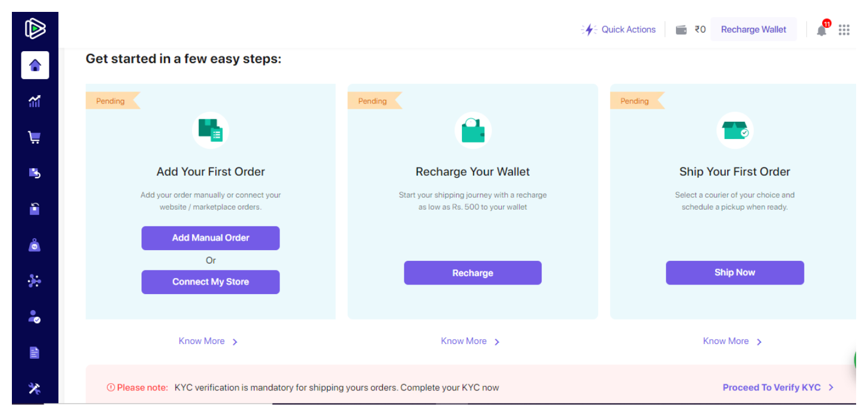Click the Add Your First Order heading

tap(210, 172)
